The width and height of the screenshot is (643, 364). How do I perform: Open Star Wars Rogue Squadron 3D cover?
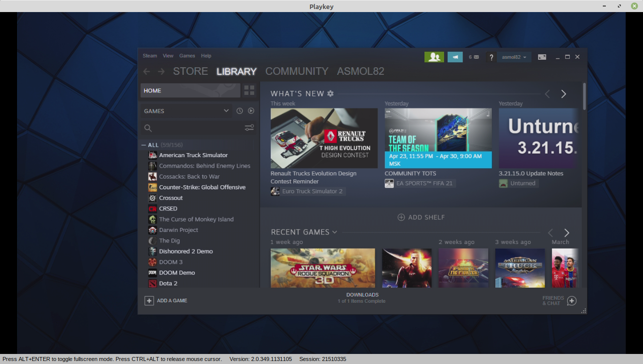(x=323, y=268)
